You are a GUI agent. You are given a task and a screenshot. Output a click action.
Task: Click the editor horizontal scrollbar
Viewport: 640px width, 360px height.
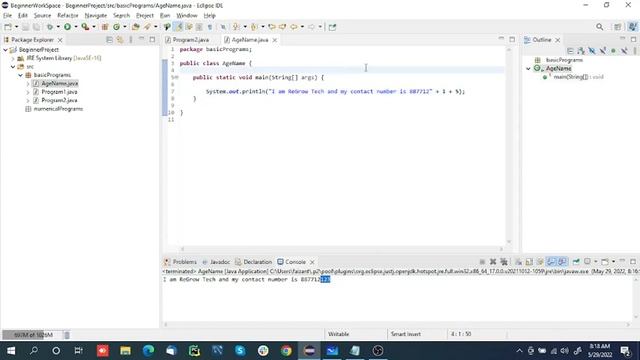[342, 249]
